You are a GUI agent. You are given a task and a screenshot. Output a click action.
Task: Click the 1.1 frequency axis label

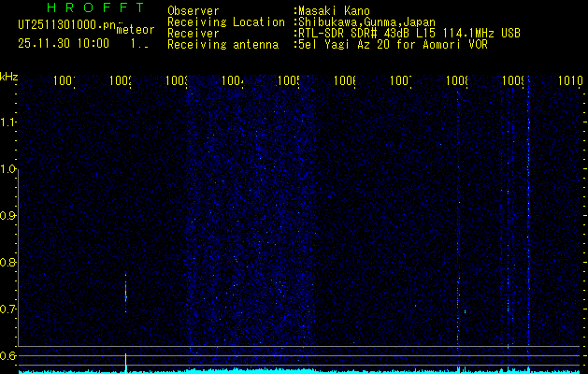point(7,122)
